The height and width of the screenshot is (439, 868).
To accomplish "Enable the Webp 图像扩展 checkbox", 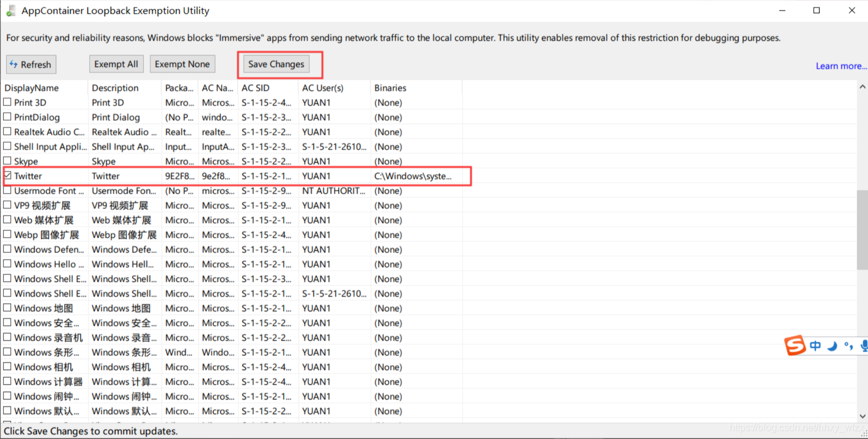I will pos(7,234).
